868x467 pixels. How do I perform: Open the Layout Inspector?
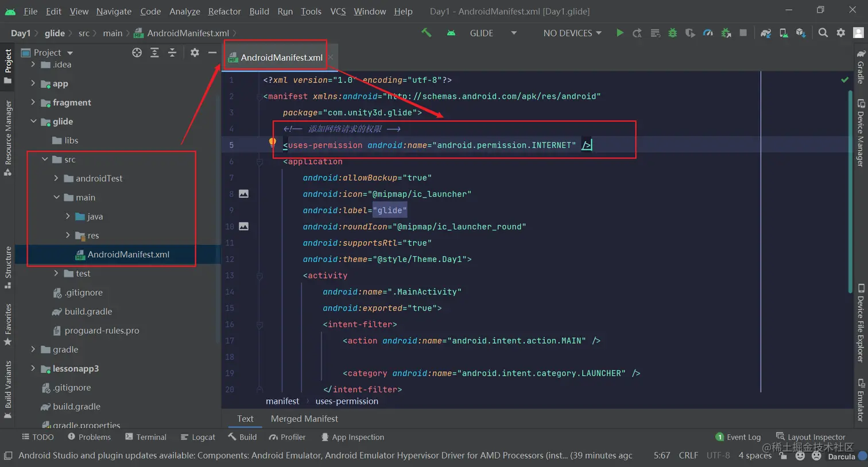click(811, 437)
